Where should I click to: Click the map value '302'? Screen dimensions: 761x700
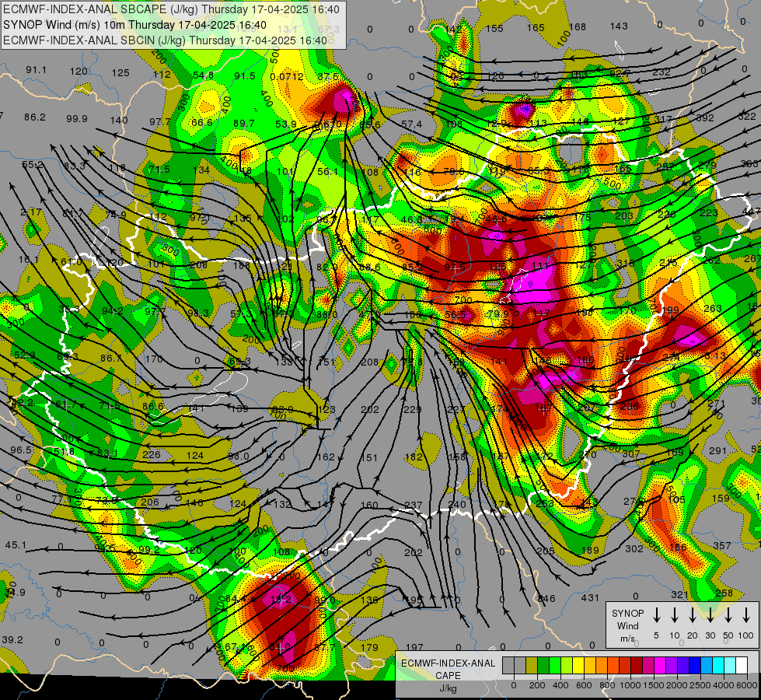[634, 548]
